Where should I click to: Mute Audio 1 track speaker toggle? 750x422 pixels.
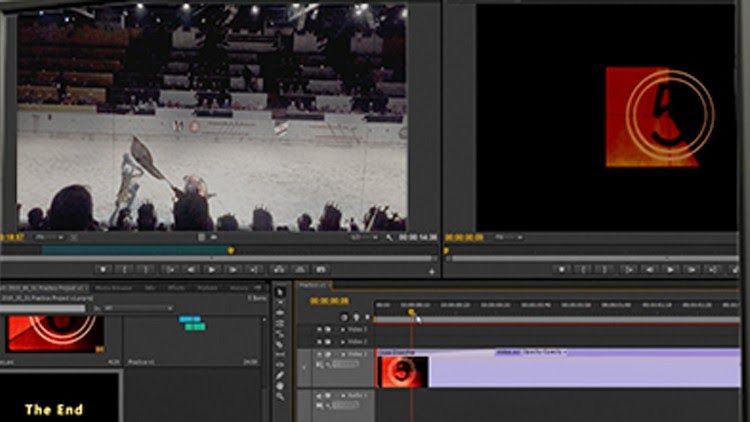(320, 396)
